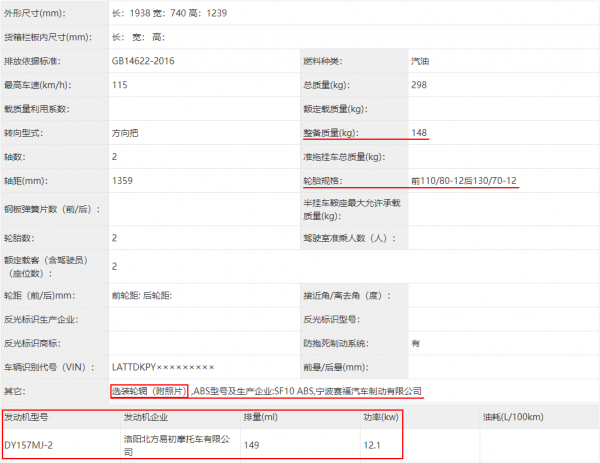Screen dimensions: 600x463
Task: Click the 前悬/后悬(mm) label
Action: [x=336, y=367]
